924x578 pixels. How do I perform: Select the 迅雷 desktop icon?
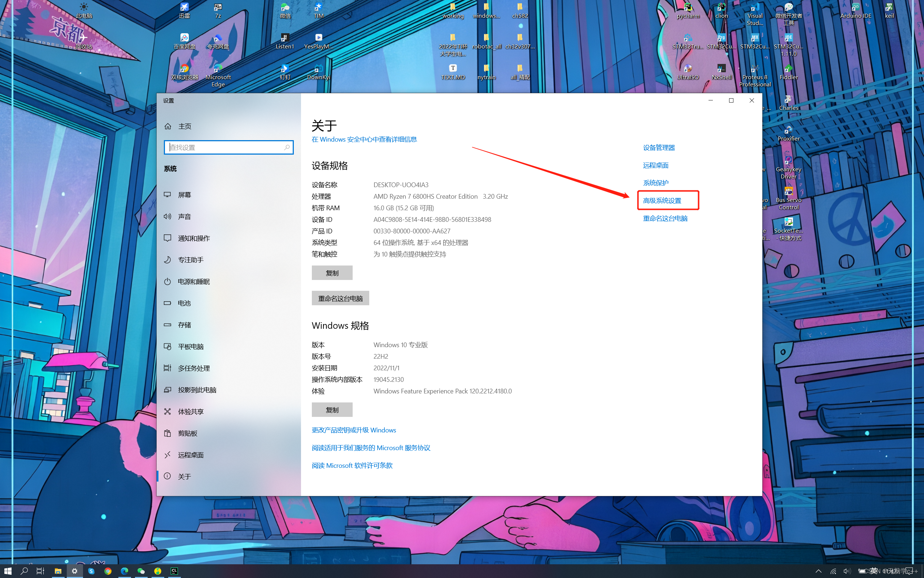pos(184,10)
